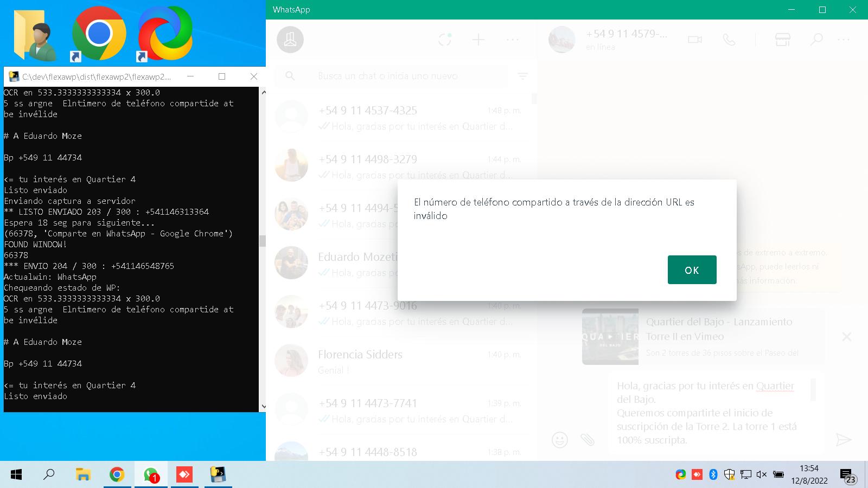868x488 pixels.
Task: Open the Google Chrome desktop shortcut
Action: (x=99, y=34)
